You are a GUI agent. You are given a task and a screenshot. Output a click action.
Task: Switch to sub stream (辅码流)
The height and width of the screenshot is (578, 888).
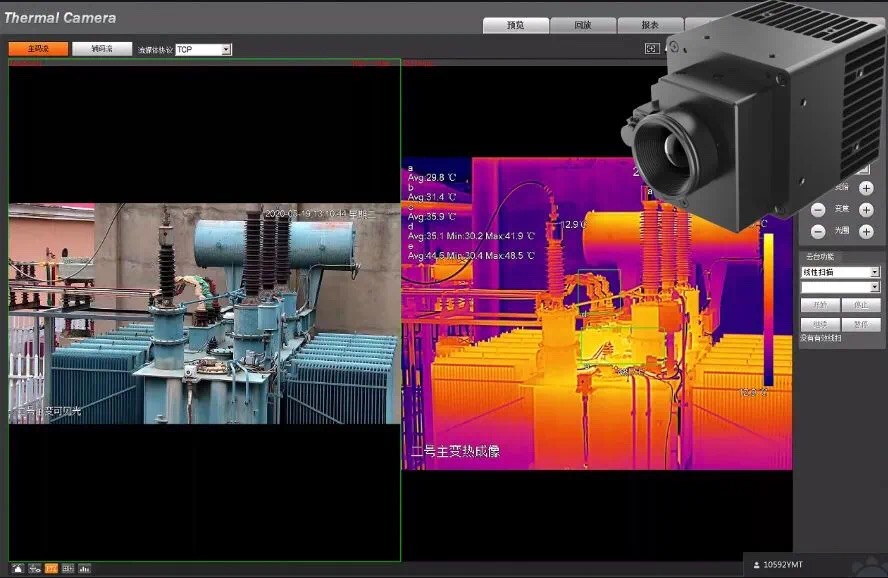click(101, 48)
